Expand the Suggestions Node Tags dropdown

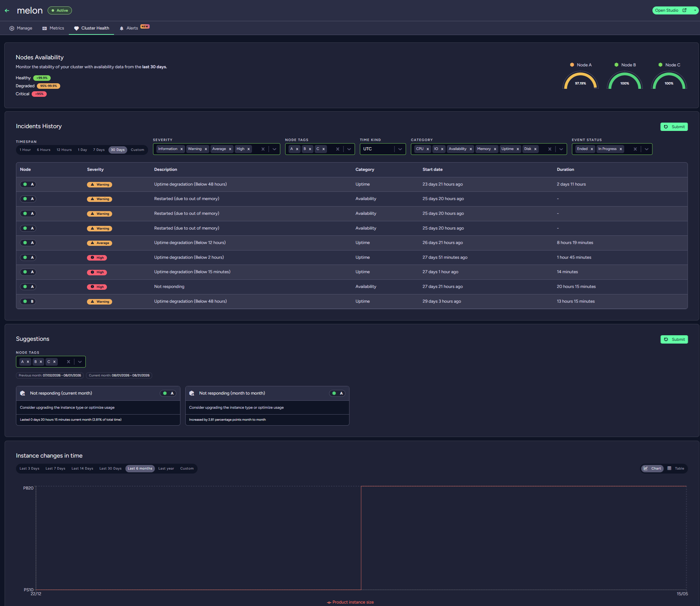point(80,362)
